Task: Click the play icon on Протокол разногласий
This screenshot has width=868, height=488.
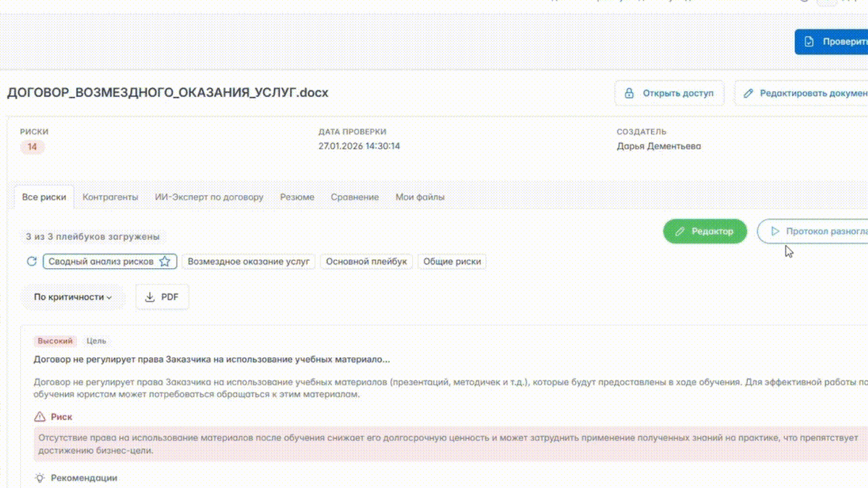Action: coord(775,231)
